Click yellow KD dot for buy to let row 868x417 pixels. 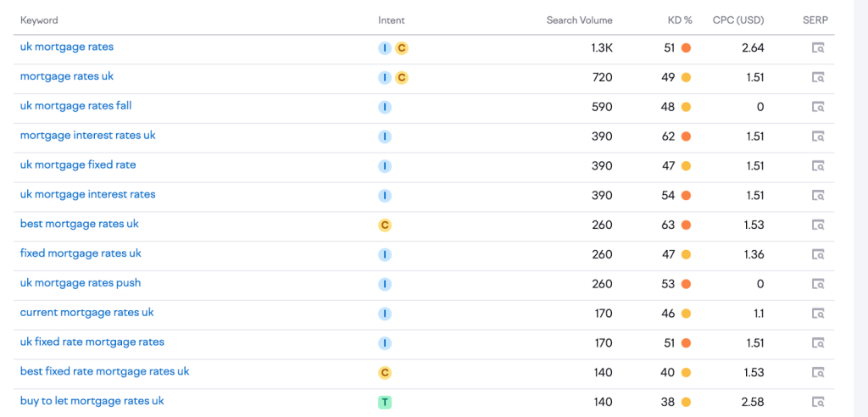(686, 402)
